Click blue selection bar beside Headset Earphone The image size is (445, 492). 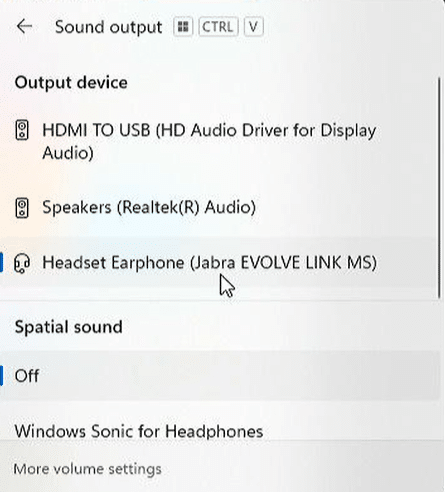pos(1,263)
